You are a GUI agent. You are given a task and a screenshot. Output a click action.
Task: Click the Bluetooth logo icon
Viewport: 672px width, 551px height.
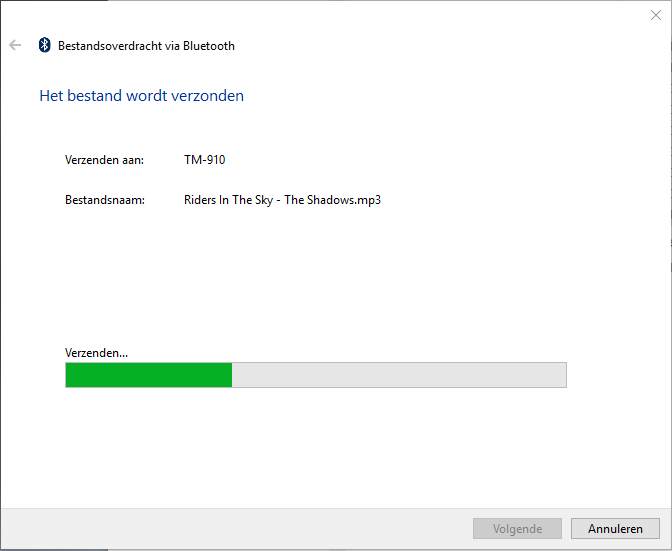tap(44, 45)
